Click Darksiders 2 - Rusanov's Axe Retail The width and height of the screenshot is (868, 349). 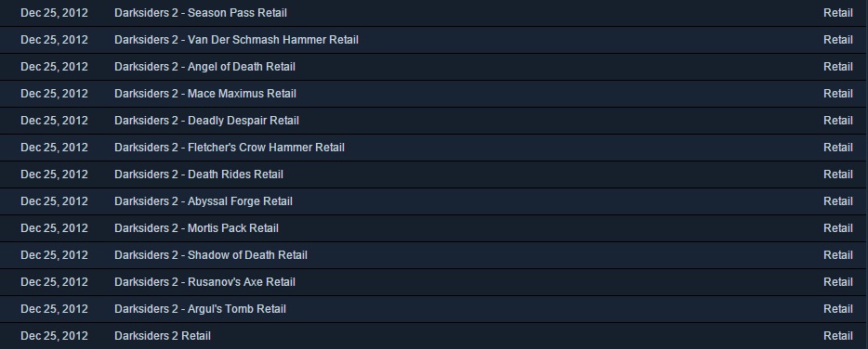[204, 282]
